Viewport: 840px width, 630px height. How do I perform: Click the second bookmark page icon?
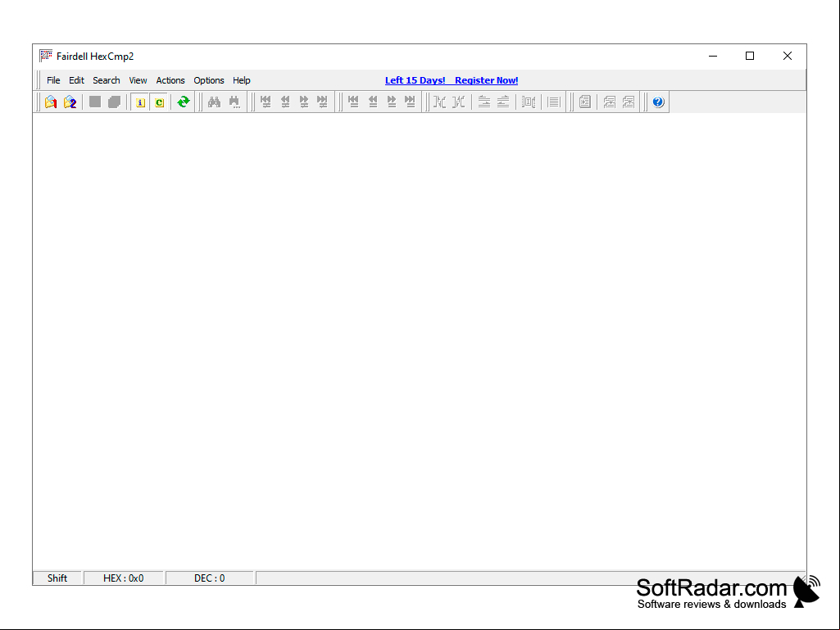point(629,102)
